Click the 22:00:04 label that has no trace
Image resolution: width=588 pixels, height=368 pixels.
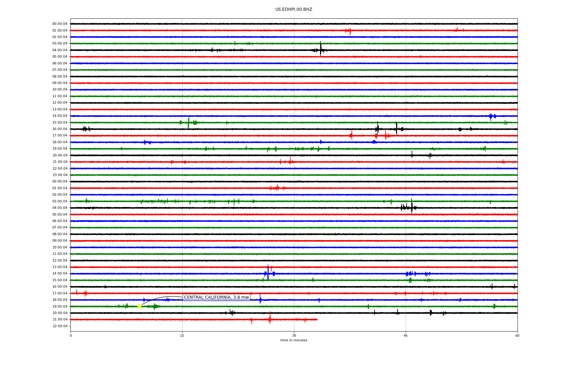pos(60,326)
